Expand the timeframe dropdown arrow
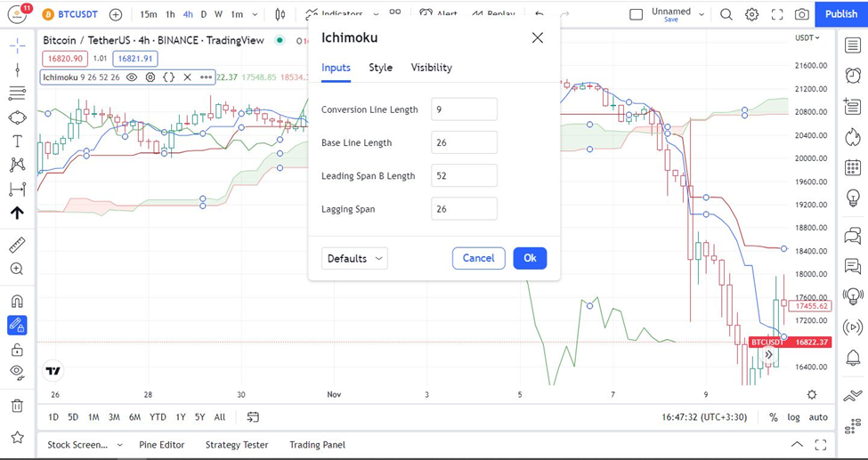Image resolution: width=868 pixels, height=460 pixels. click(255, 15)
